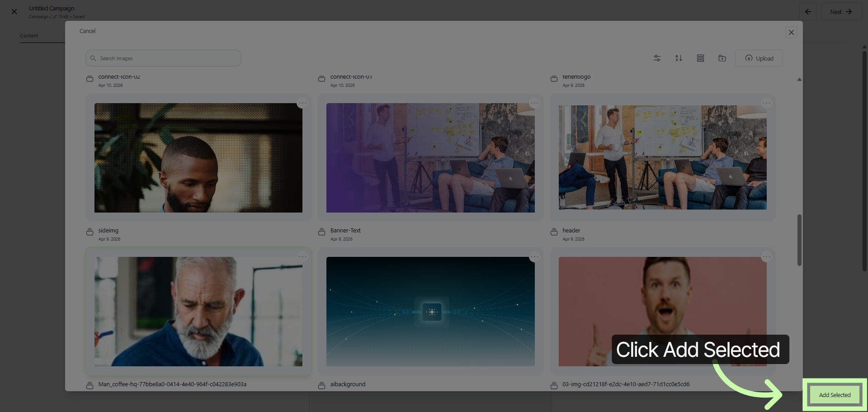
Task: Open options menu for Man_coffee image
Action: pos(302,257)
